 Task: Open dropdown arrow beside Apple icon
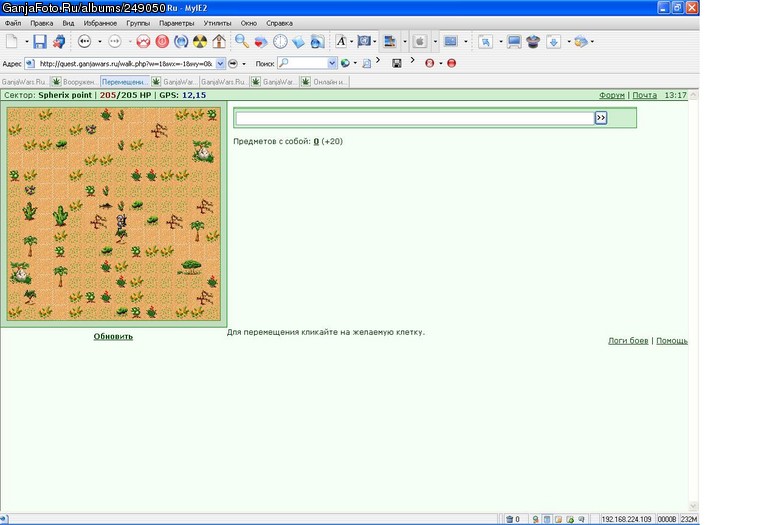(435, 42)
